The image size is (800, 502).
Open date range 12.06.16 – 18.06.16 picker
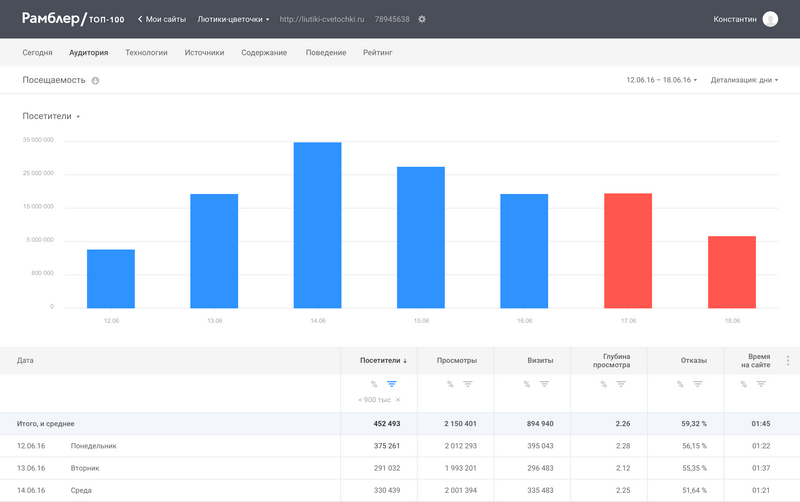pos(661,80)
